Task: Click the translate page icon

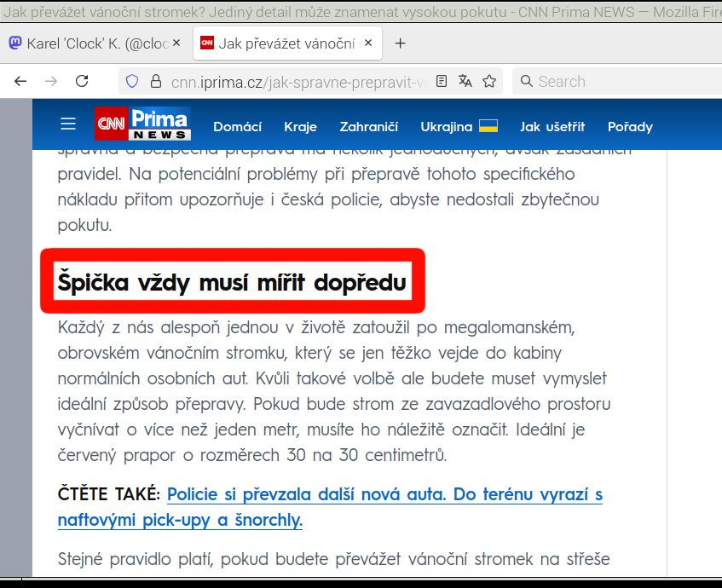Action: coord(465,82)
